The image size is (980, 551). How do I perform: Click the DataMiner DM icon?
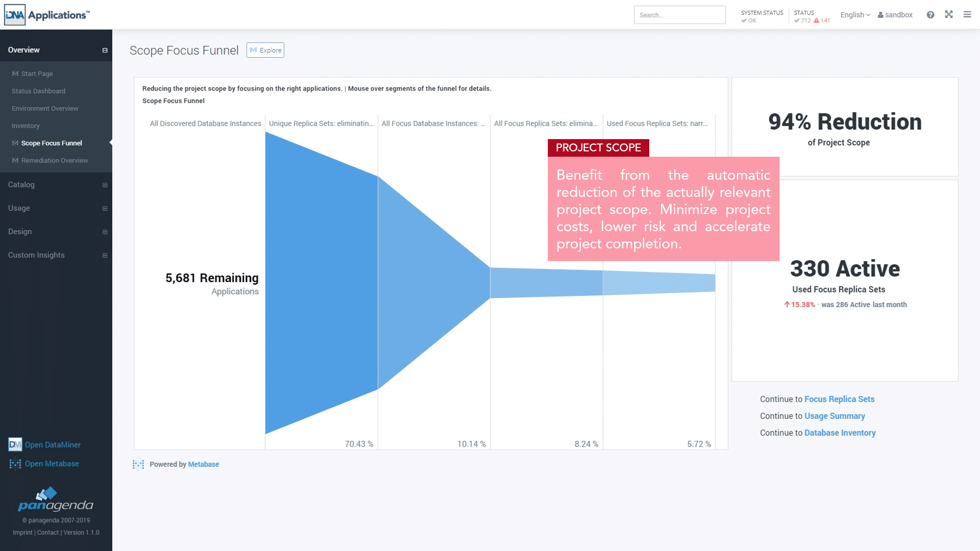15,444
